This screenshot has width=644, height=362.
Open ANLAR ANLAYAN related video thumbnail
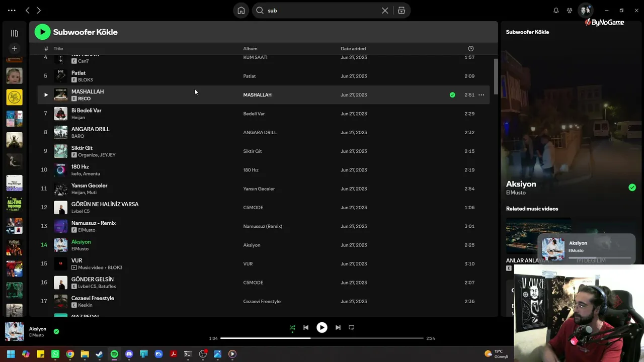pos(538,235)
